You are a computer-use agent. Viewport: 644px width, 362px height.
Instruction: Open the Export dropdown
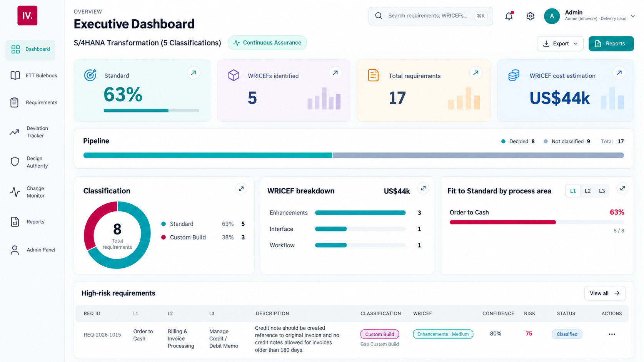tap(560, 44)
